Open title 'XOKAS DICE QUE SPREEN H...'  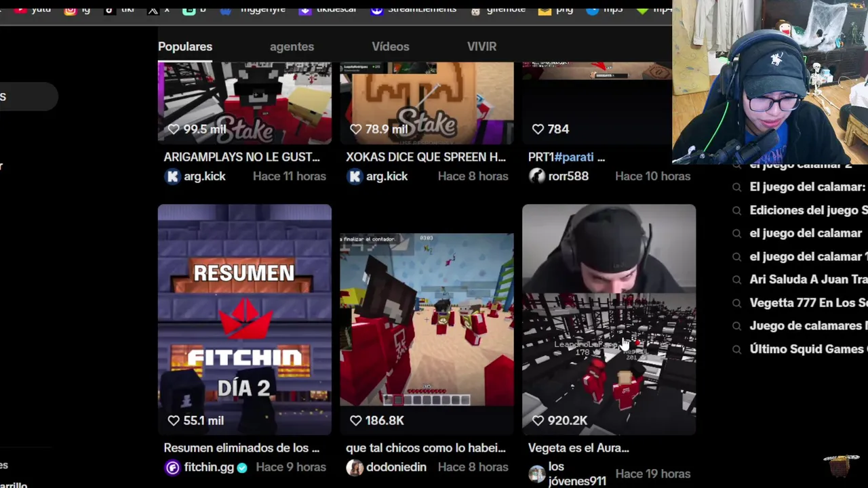click(426, 157)
